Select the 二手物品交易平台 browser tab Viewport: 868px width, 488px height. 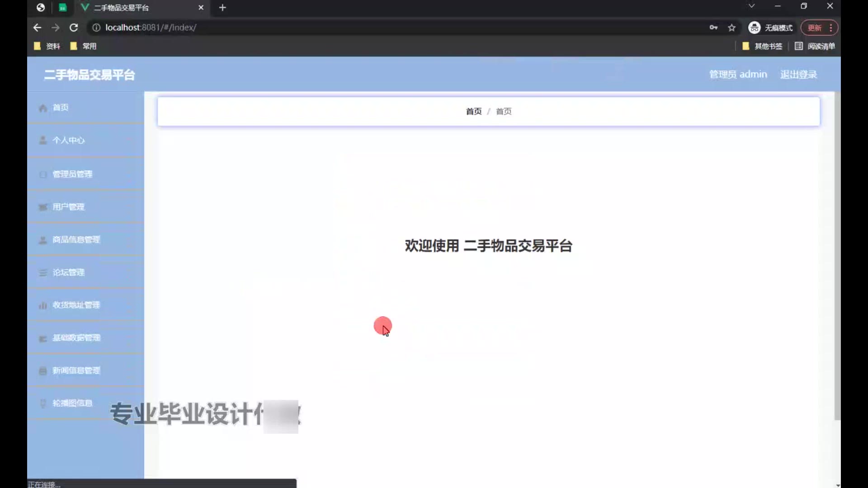point(121,8)
